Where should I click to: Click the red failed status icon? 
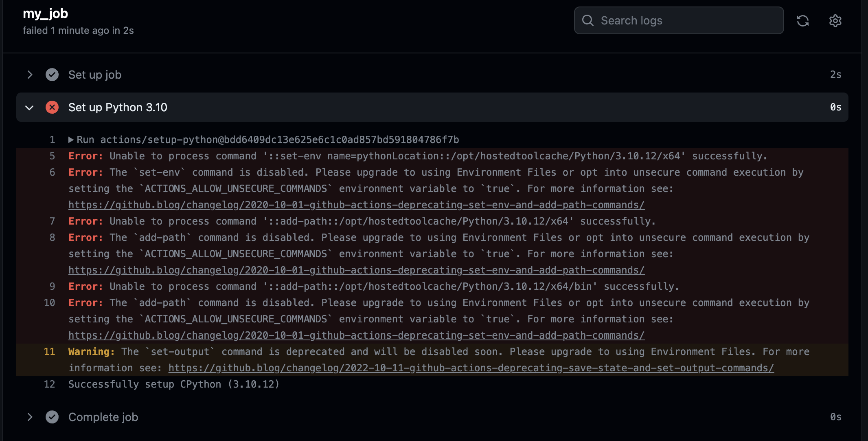click(x=52, y=107)
